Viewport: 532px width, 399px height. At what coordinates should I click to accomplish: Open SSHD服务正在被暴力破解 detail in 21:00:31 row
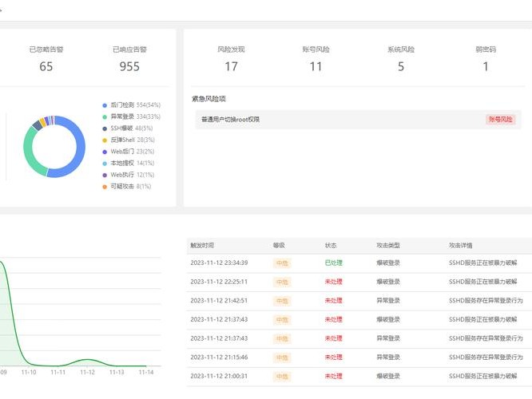click(x=482, y=377)
